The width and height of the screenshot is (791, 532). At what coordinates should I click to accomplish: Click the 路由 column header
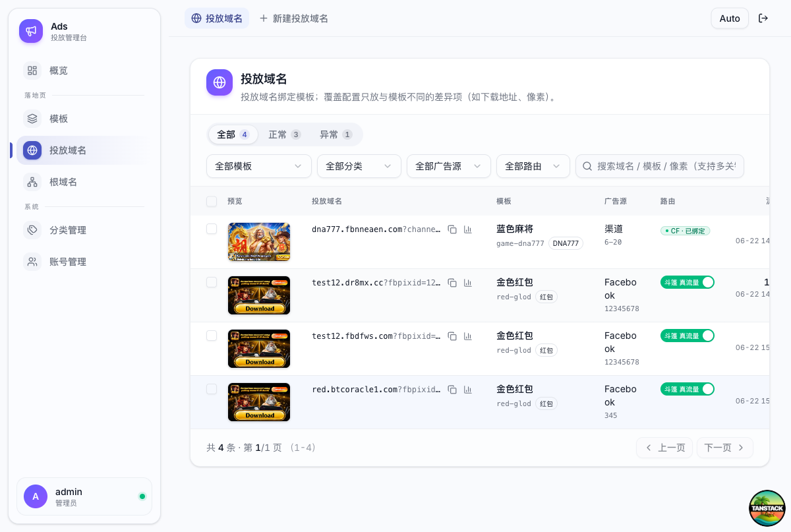click(x=668, y=201)
